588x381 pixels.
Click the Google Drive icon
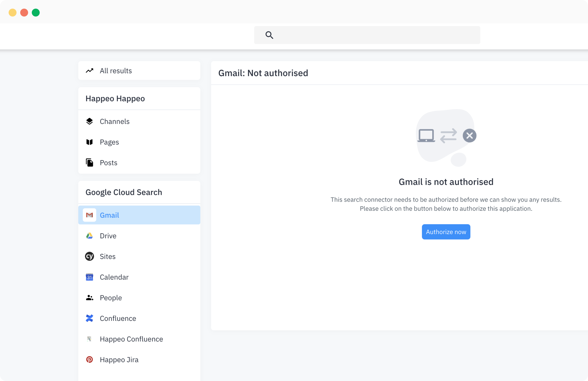[x=89, y=236]
